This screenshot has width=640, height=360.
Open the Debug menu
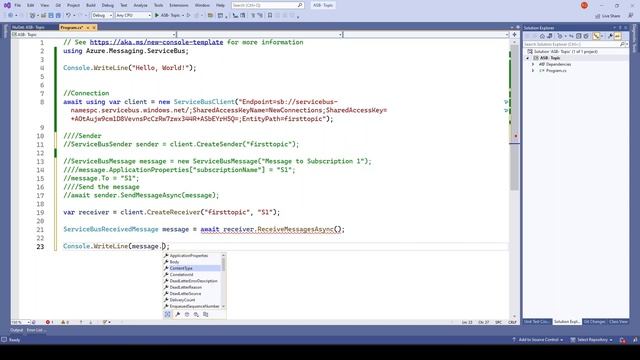pyautogui.click(x=108, y=5)
